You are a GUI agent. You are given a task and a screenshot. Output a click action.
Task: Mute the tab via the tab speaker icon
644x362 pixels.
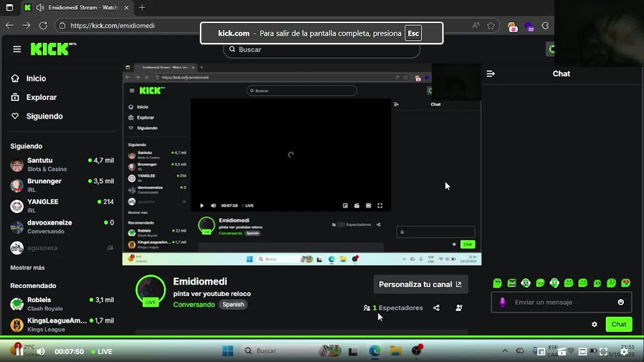pos(39,8)
